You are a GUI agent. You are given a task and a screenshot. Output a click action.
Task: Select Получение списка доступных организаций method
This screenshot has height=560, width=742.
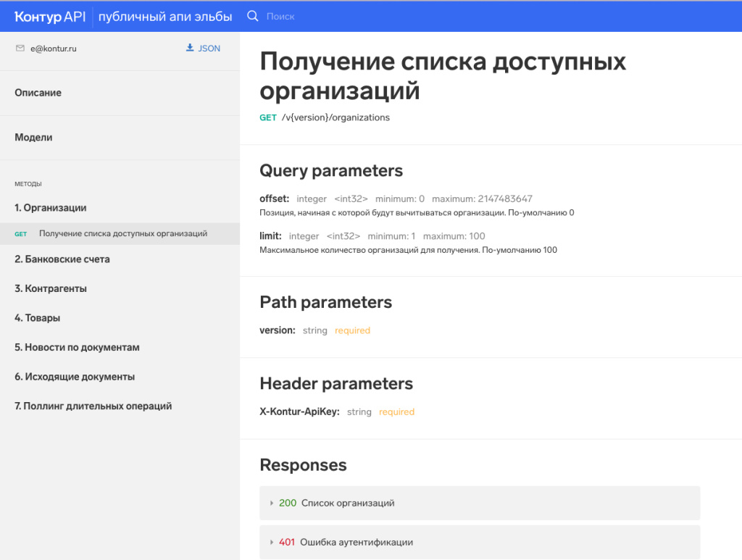pyautogui.click(x=123, y=234)
